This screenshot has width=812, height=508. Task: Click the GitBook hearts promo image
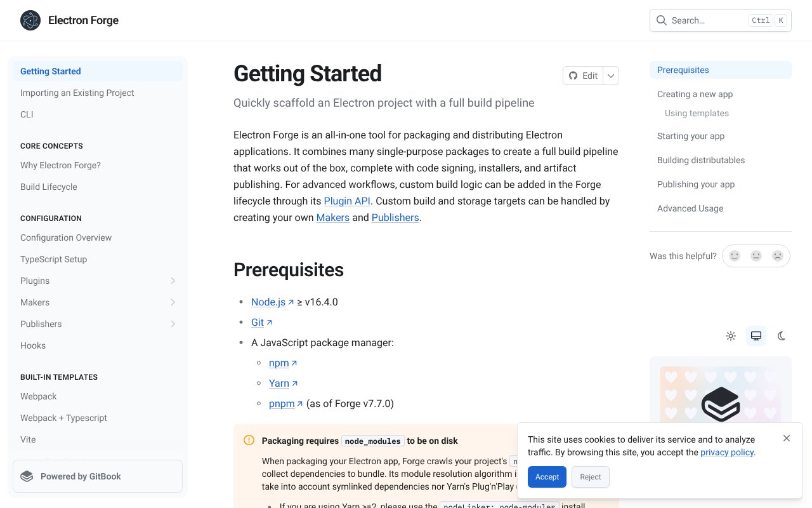(720, 394)
